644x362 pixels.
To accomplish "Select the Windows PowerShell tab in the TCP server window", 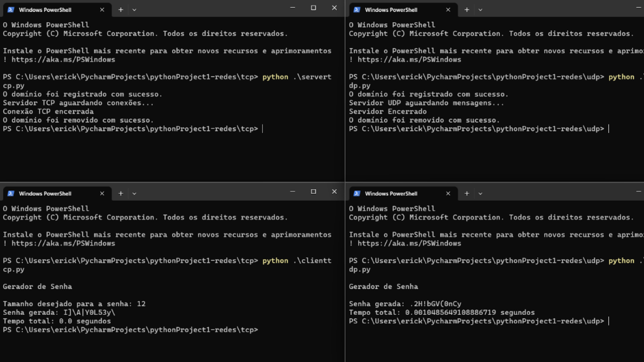I will [x=57, y=10].
